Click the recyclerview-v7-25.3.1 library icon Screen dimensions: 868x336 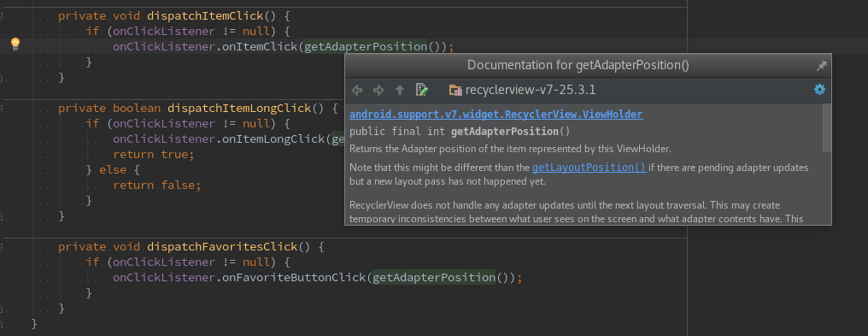[x=455, y=91]
